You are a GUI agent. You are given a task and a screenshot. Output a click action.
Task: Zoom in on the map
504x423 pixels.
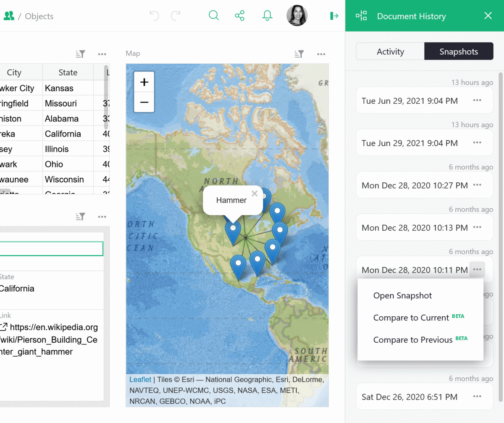click(x=144, y=82)
